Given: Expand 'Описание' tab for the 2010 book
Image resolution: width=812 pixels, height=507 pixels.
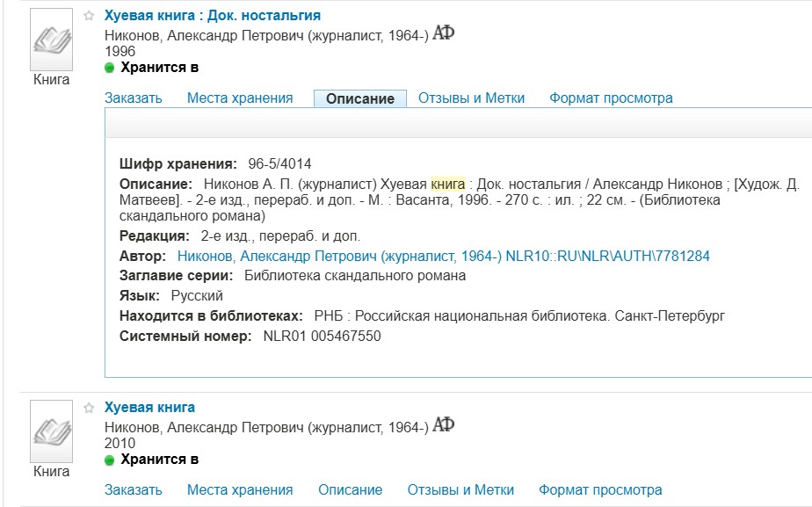Looking at the screenshot, I should tap(350, 490).
